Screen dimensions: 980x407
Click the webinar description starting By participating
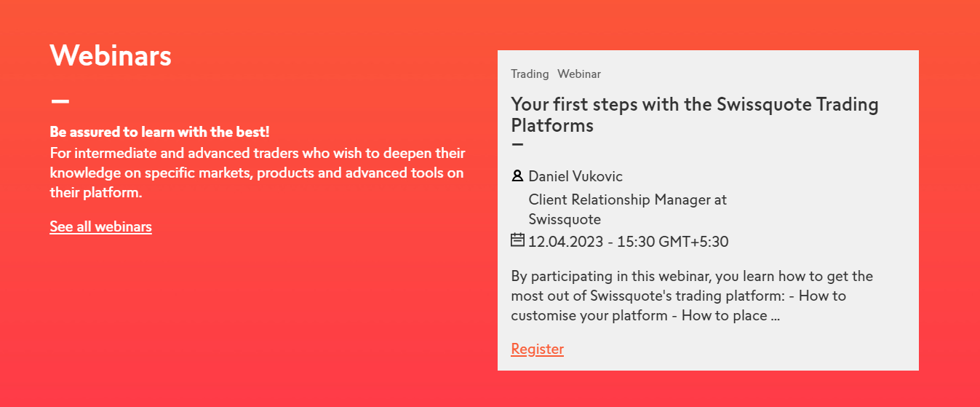pyautogui.click(x=692, y=296)
